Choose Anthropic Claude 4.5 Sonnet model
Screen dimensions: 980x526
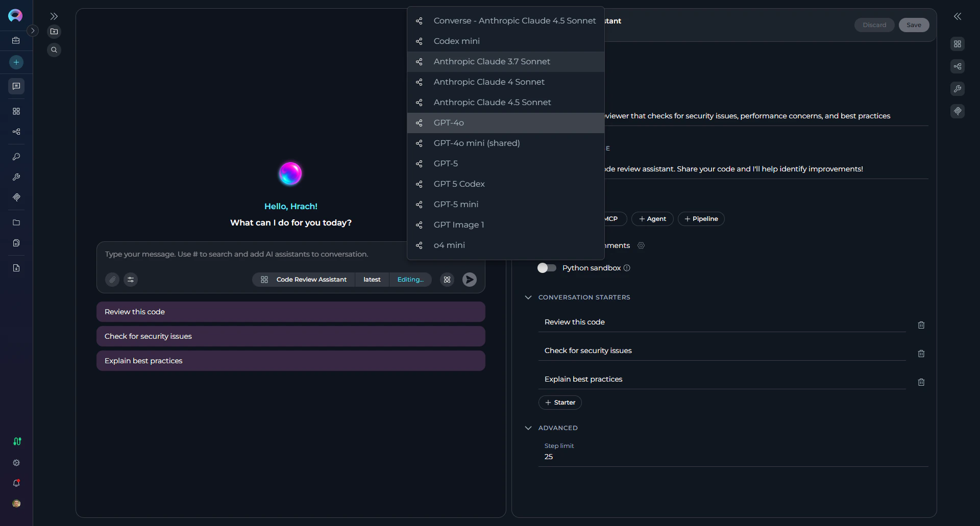(492, 102)
